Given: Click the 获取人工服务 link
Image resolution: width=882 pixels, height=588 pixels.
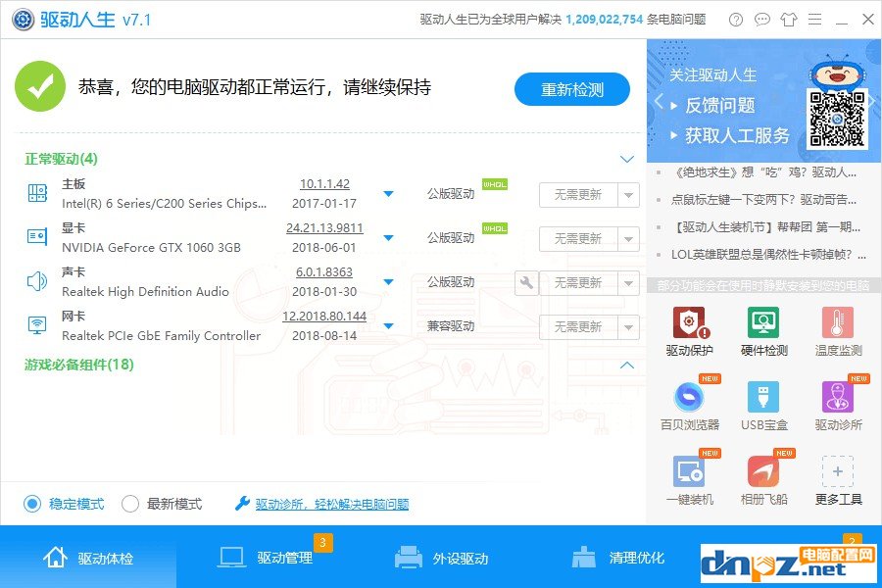Looking at the screenshot, I should pos(737,135).
